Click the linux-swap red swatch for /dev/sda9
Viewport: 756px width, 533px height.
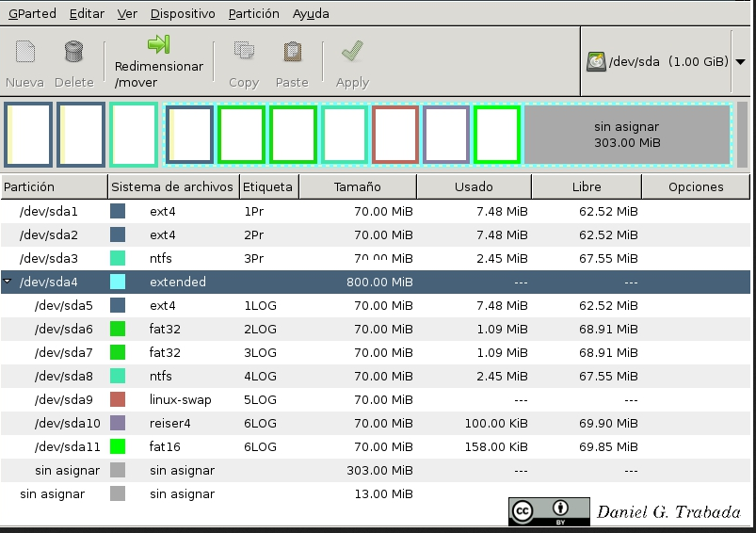[x=118, y=399]
